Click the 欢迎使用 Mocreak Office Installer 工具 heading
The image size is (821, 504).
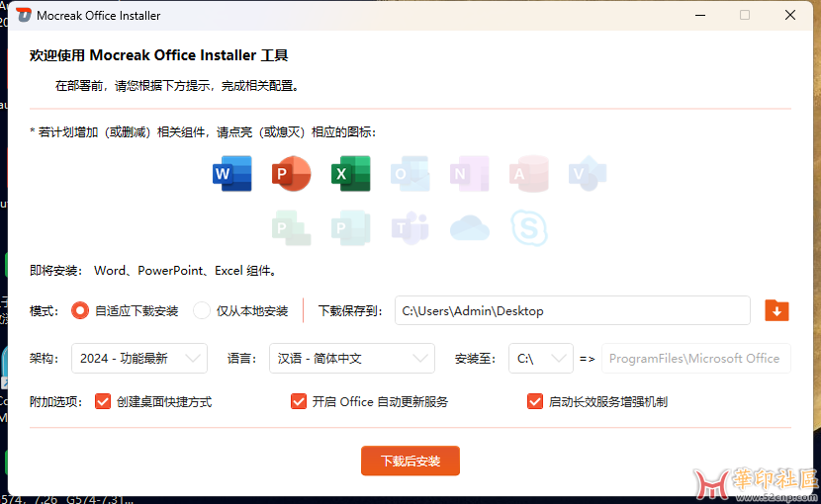(158, 55)
